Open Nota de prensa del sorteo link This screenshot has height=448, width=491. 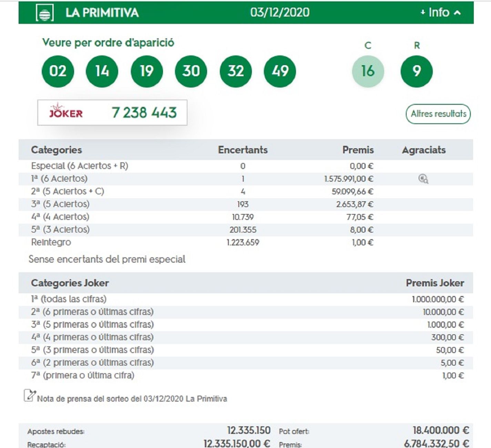[132, 399]
